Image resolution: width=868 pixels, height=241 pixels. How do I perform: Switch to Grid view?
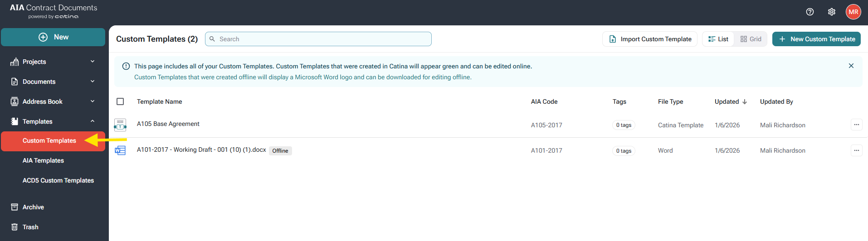click(x=751, y=39)
